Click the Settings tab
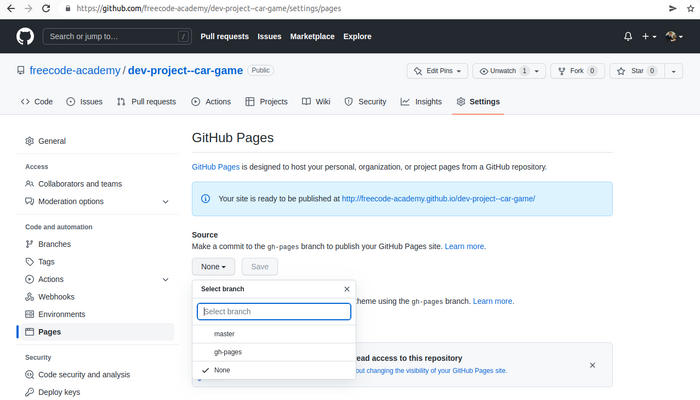700x400 pixels. pyautogui.click(x=478, y=102)
